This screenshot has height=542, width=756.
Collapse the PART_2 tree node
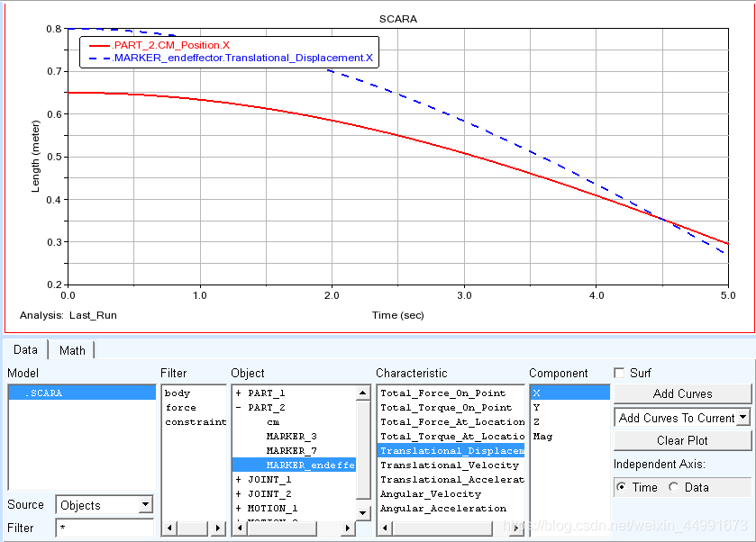point(238,408)
